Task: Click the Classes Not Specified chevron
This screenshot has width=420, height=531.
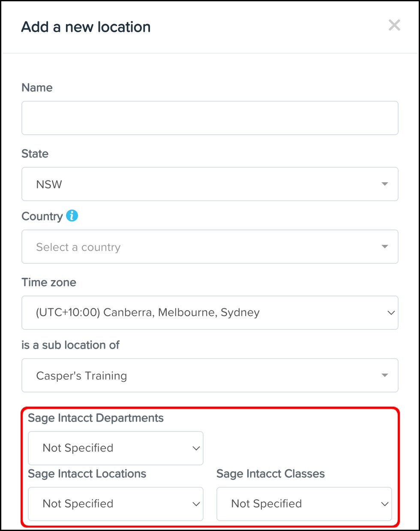Action: (x=384, y=504)
